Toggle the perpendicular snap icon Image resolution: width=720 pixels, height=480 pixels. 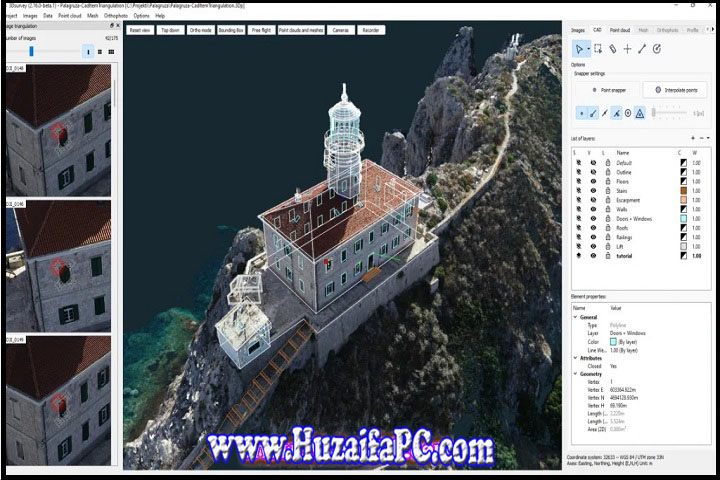(616, 113)
